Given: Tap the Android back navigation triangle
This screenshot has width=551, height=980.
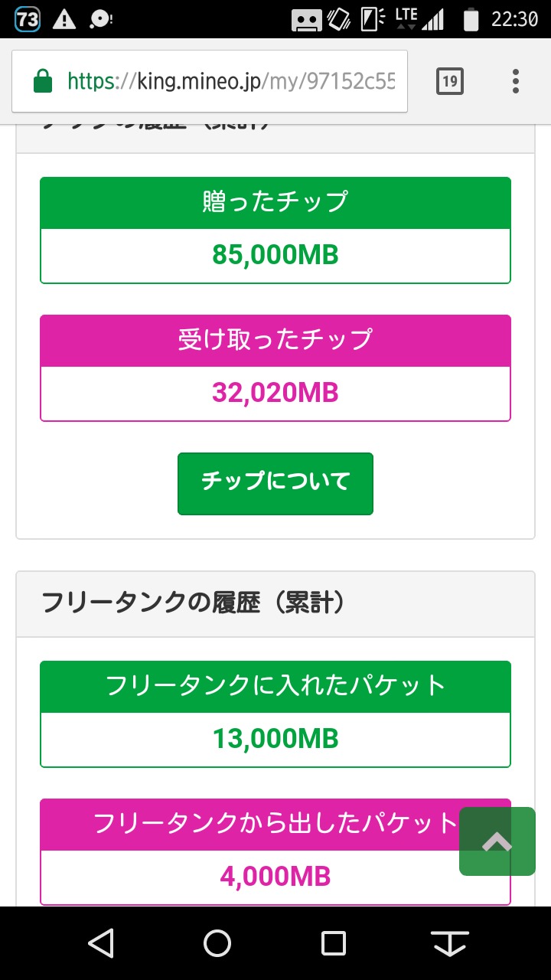Looking at the screenshot, I should 101,943.
